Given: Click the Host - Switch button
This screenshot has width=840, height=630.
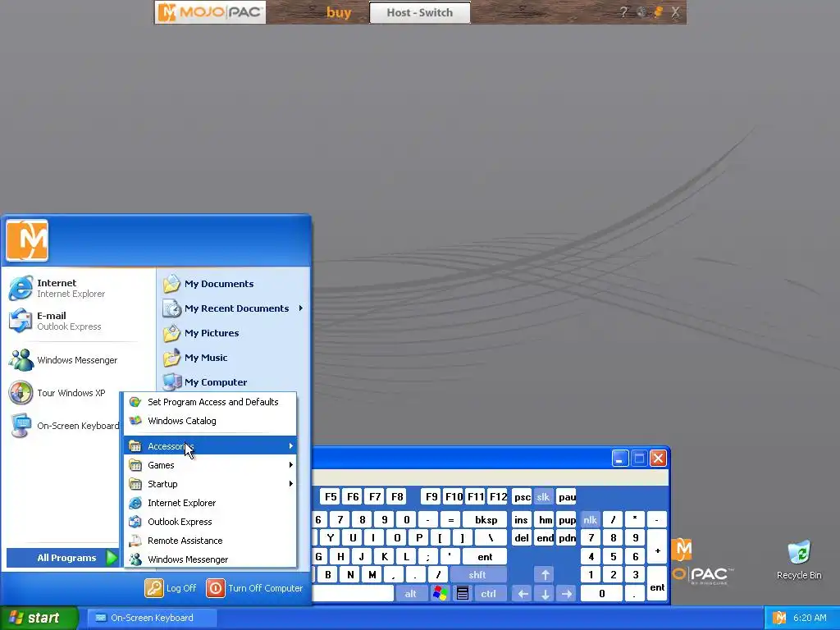Looking at the screenshot, I should [419, 12].
